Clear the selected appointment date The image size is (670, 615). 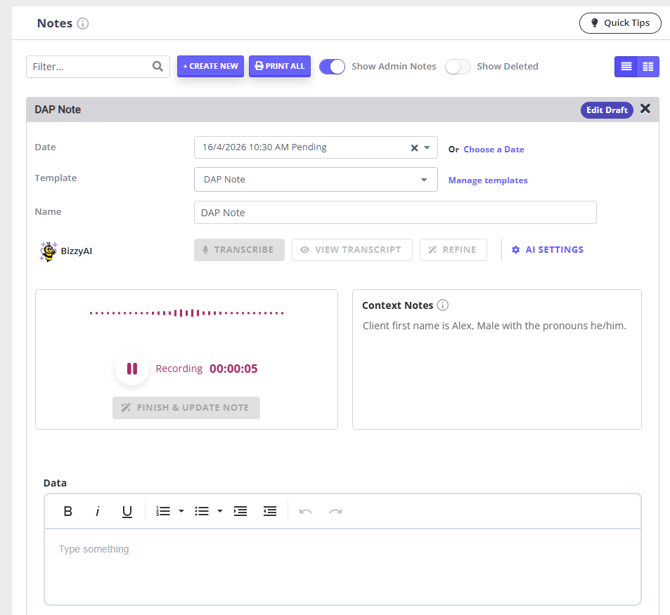click(x=414, y=148)
